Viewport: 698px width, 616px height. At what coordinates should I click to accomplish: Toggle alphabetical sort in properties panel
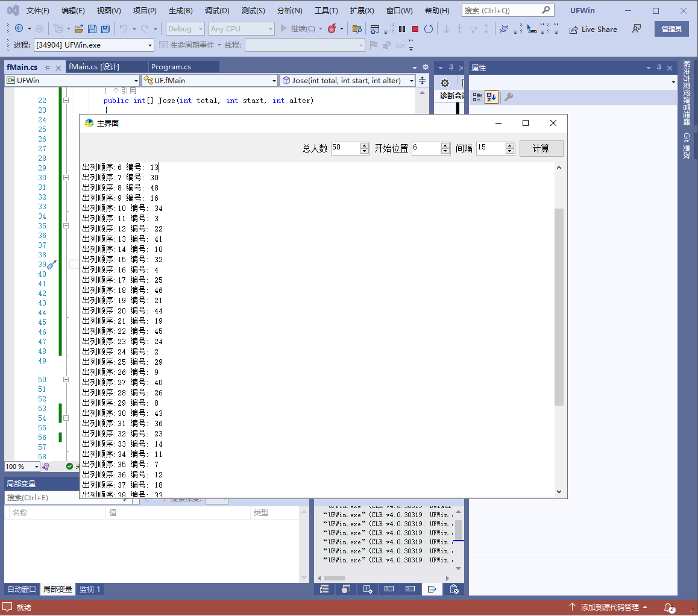click(x=491, y=97)
